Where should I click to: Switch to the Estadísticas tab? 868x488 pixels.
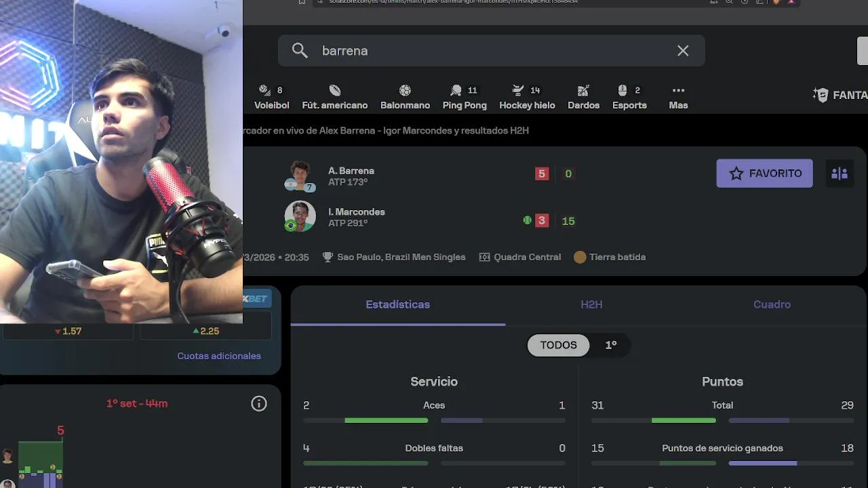click(398, 305)
